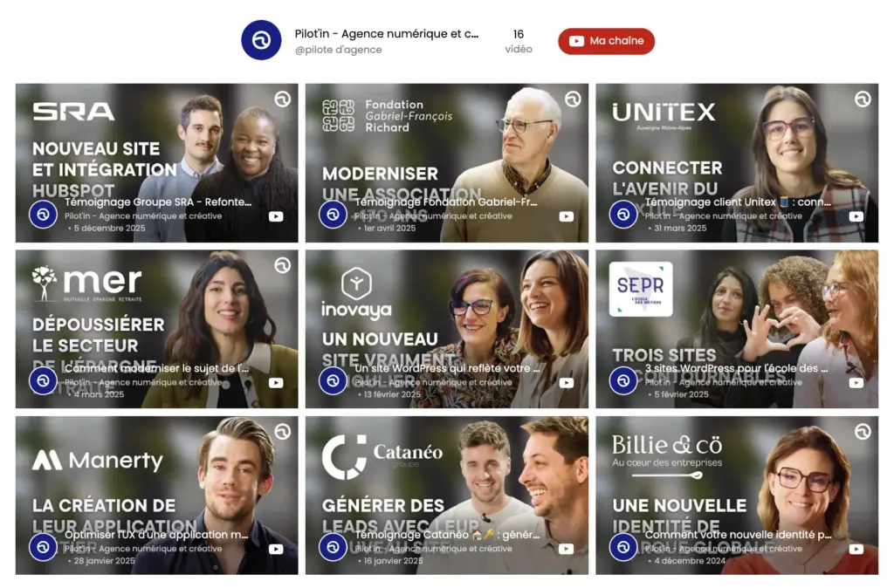The image size is (894, 588).
Task: Click channel avatar on the mer video card
Action: coord(44,380)
